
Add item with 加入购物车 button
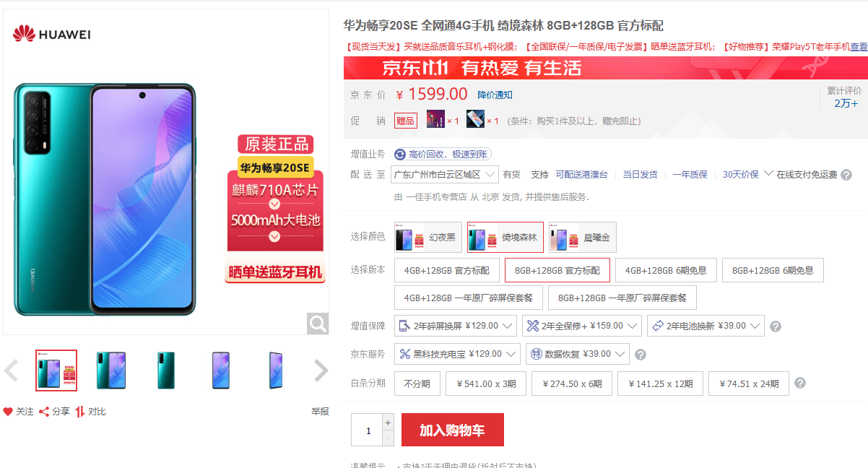click(x=453, y=430)
